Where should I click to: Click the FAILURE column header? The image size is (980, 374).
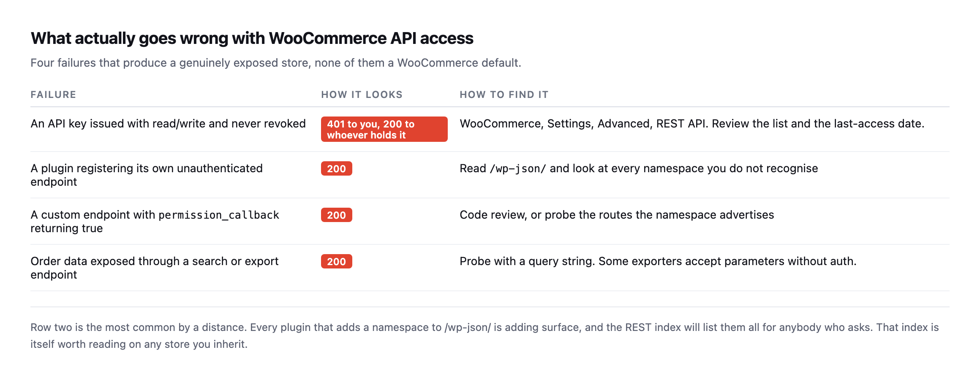pyautogui.click(x=53, y=95)
